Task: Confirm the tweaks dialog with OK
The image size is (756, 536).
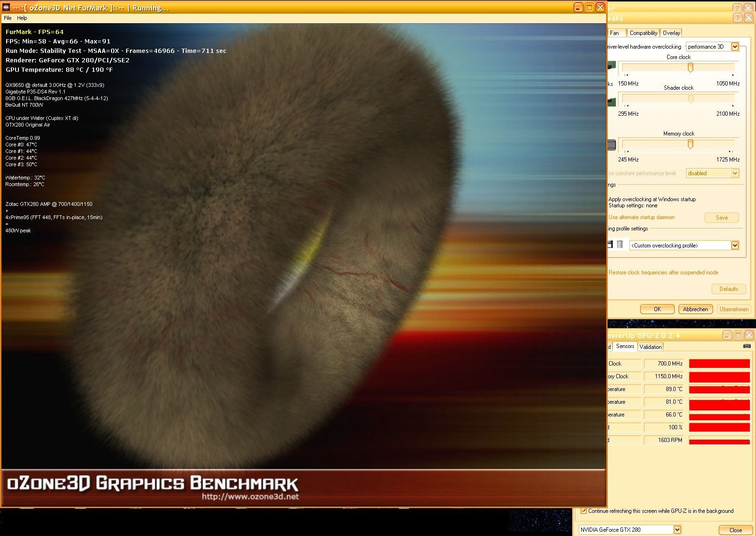Action: tap(657, 309)
